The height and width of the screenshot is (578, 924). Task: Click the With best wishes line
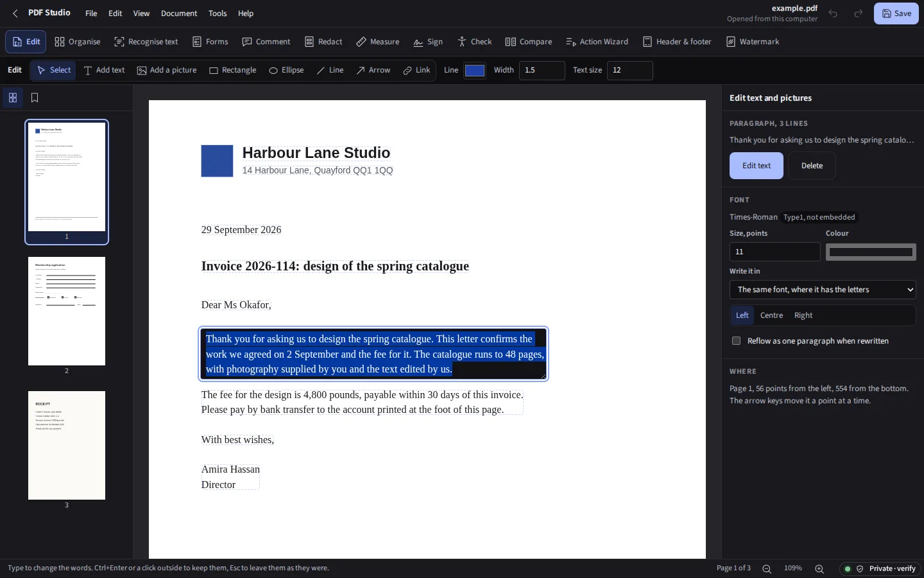[237, 440]
